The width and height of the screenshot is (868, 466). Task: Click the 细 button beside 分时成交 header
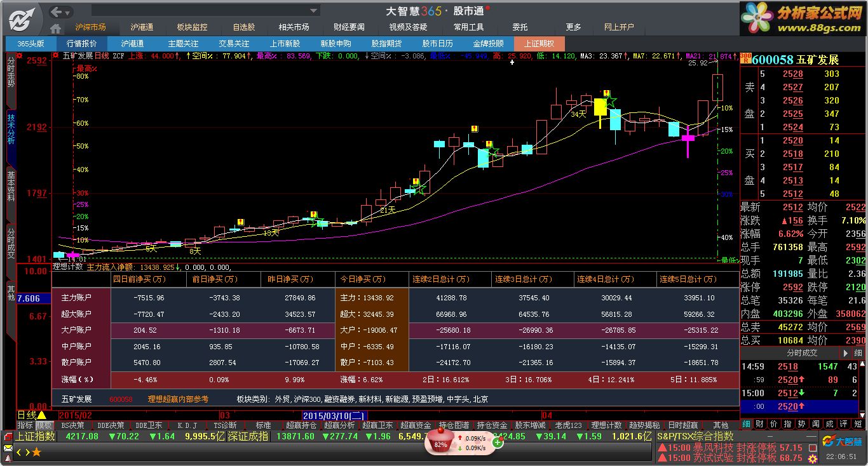coord(858,353)
